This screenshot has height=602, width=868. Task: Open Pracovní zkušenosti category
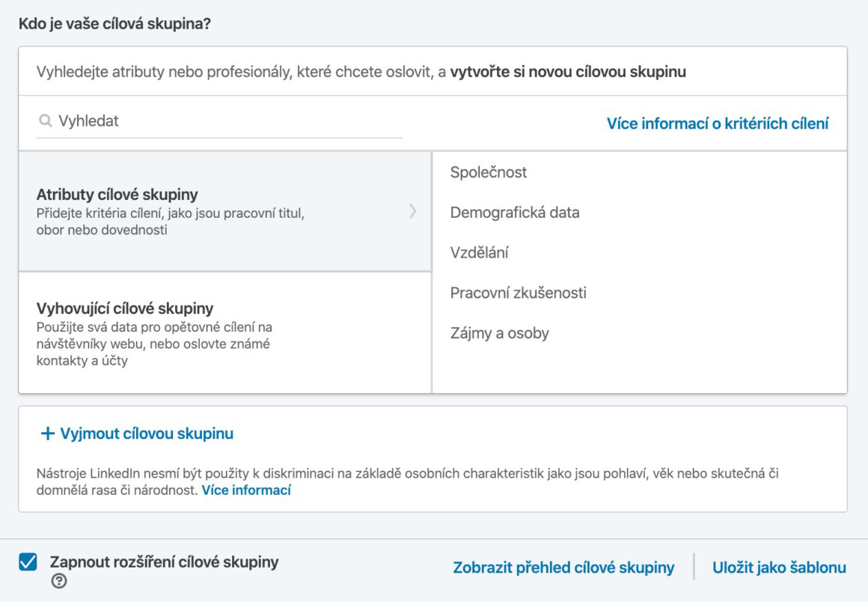pos(518,293)
